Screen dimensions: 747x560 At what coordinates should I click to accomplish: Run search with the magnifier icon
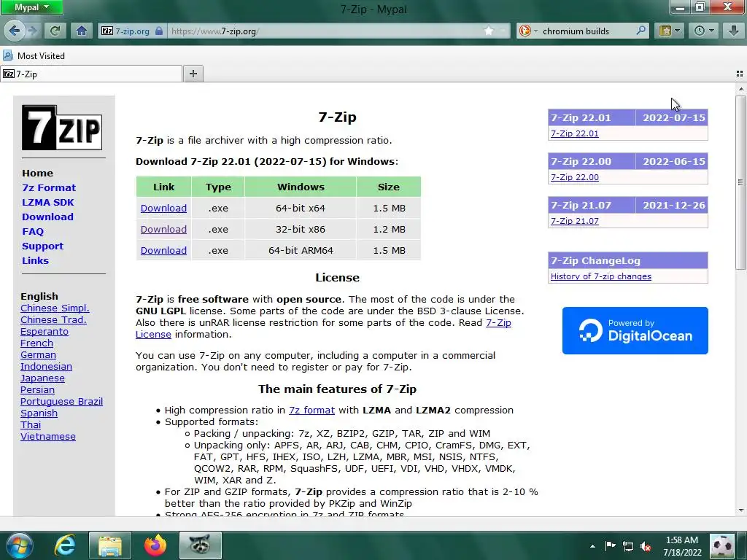coord(640,31)
